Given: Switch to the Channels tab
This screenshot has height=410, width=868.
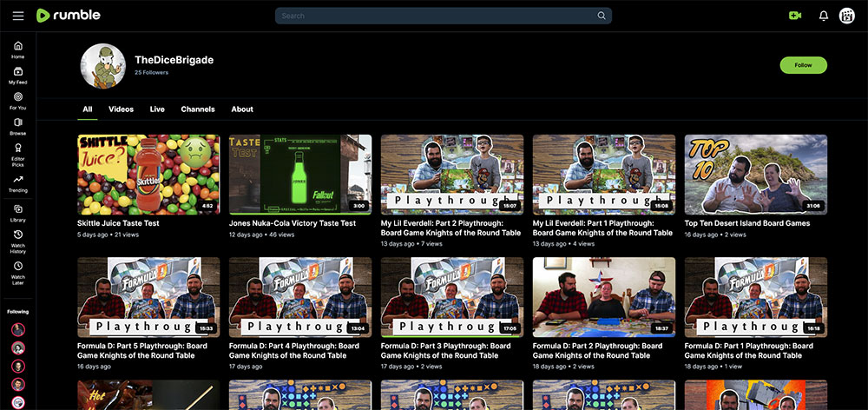Looking at the screenshot, I should pyautogui.click(x=198, y=109).
